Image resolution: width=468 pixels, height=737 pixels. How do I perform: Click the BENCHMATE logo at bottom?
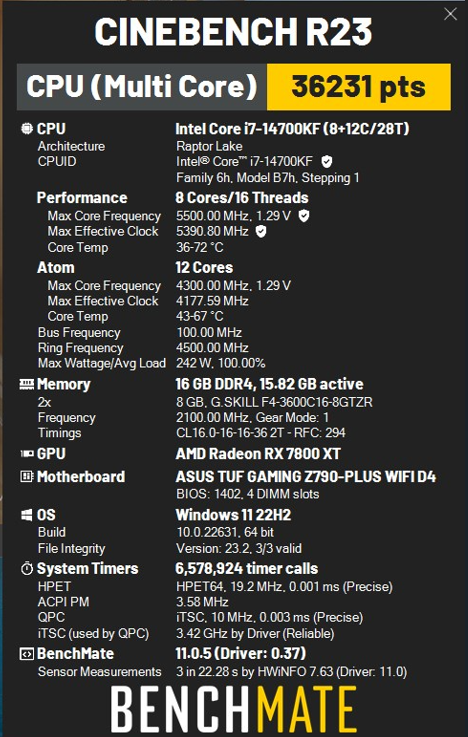[x=234, y=708]
